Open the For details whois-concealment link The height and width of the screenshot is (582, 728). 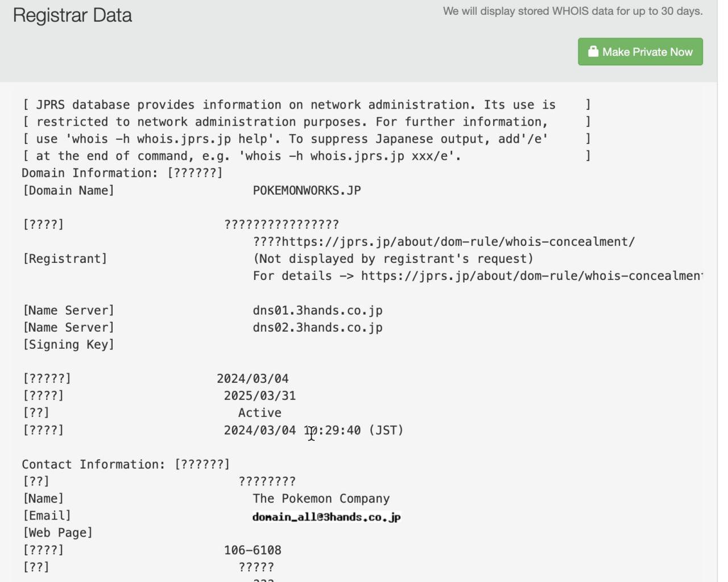coord(532,275)
